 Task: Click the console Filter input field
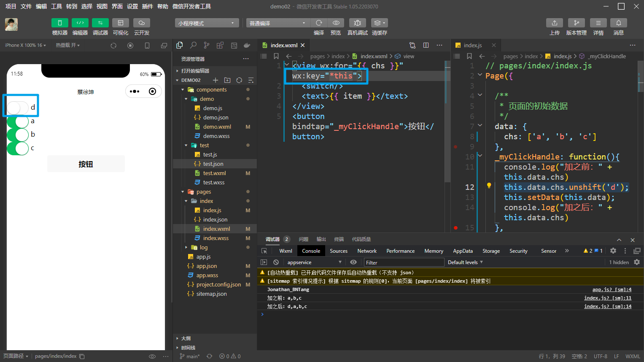click(x=403, y=262)
